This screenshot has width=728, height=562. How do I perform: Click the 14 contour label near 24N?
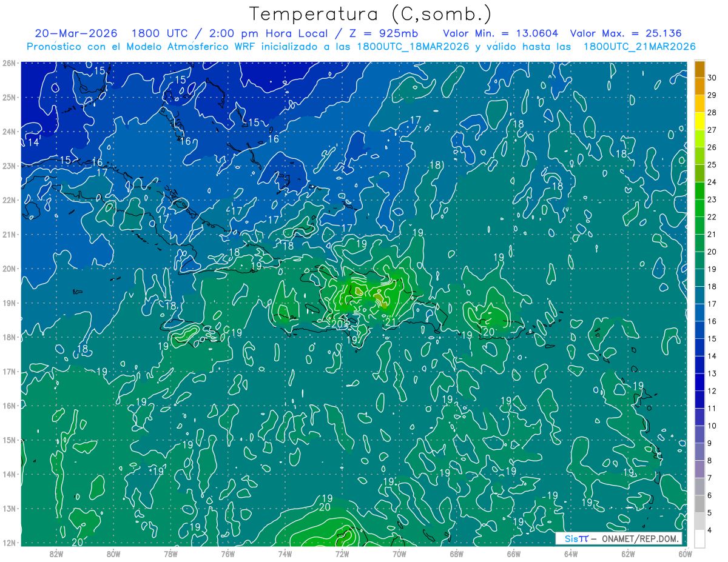click(34, 142)
